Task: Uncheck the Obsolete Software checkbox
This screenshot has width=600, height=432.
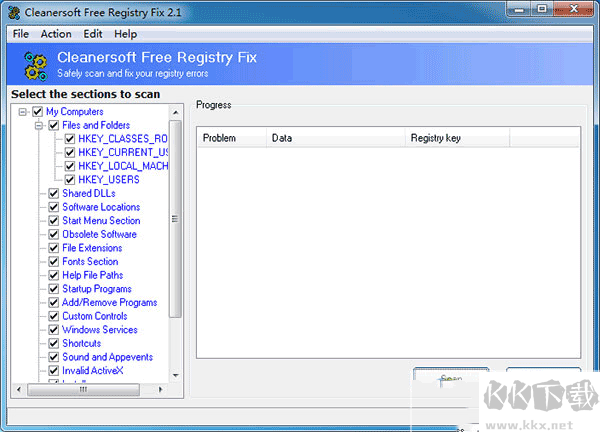Action: click(54, 235)
